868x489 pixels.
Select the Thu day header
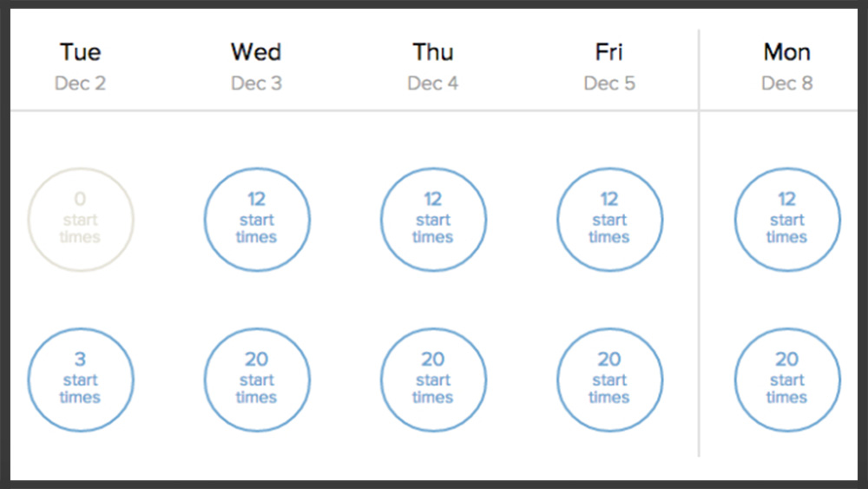pyautogui.click(x=433, y=53)
